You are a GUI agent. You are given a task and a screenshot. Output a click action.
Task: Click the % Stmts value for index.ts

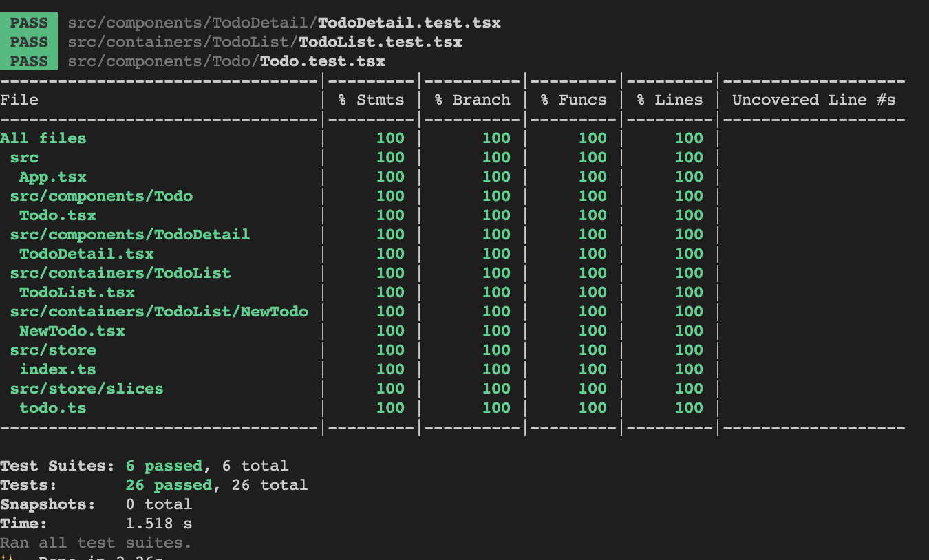[390, 369]
